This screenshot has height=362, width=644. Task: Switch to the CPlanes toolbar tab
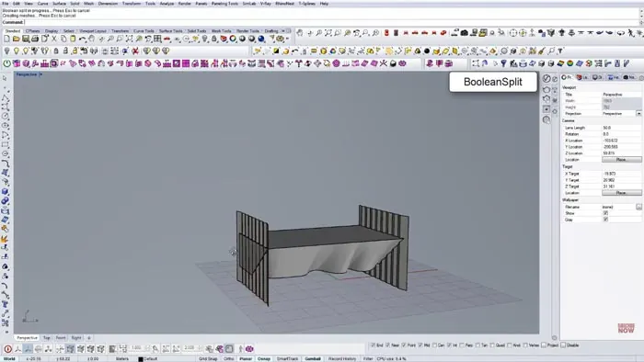33,30
